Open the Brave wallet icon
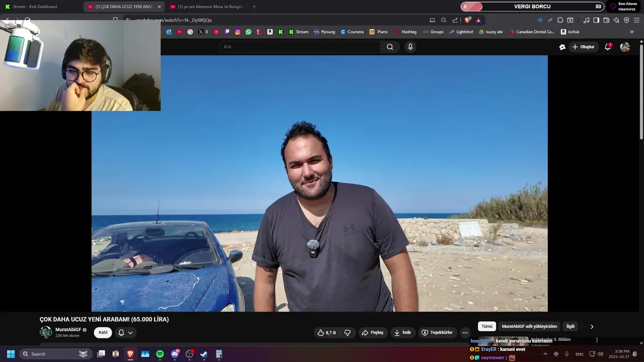 click(606, 20)
